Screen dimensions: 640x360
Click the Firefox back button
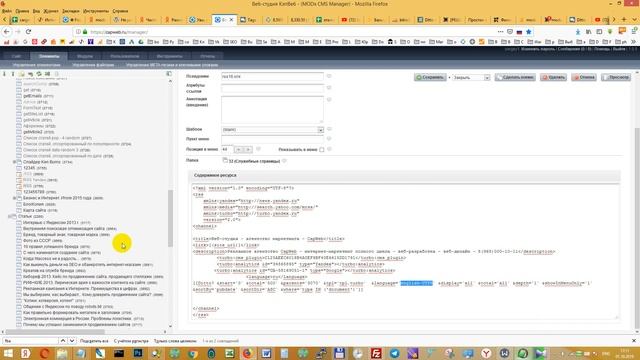(7, 31)
